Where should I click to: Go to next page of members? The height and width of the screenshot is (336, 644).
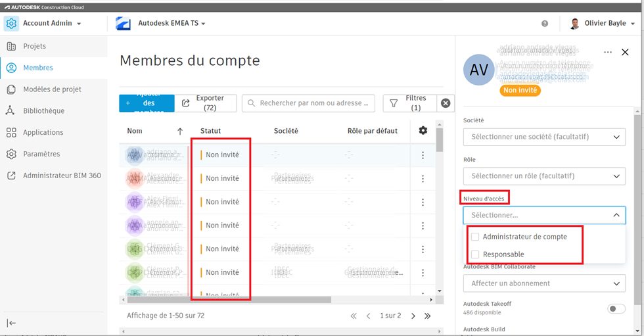(413, 316)
